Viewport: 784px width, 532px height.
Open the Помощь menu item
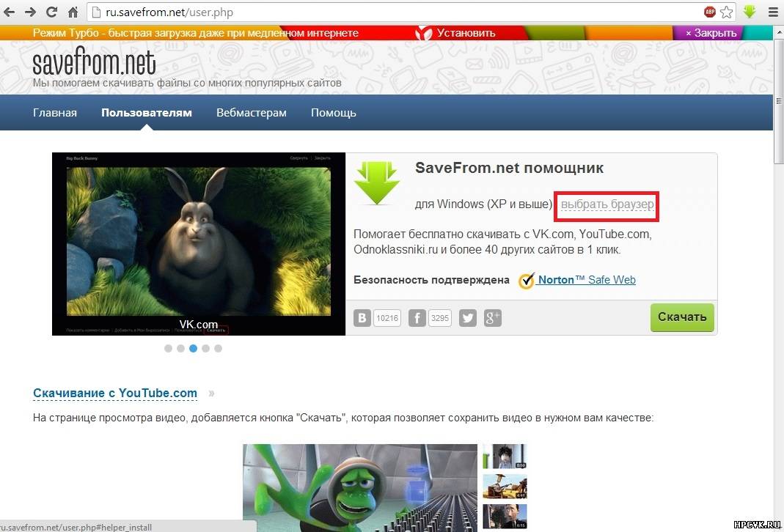pos(334,112)
